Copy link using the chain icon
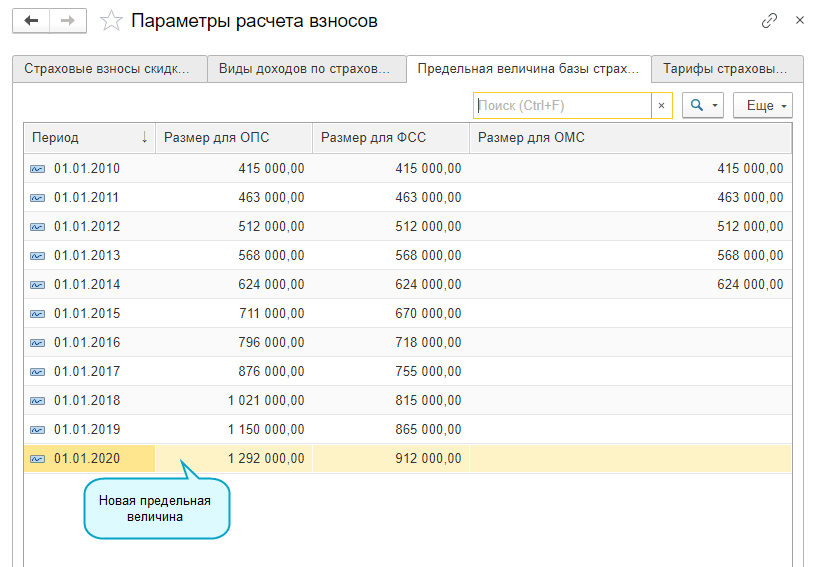The width and height of the screenshot is (824, 567). tap(769, 21)
